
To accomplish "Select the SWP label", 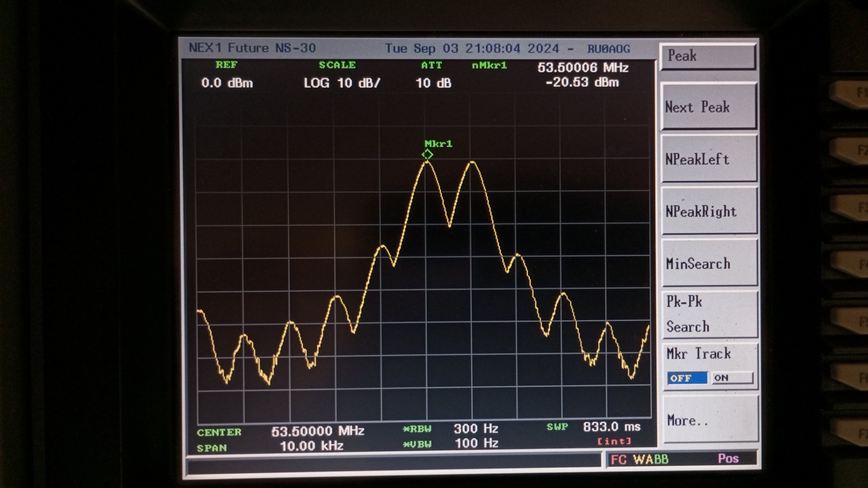I will pos(557,427).
